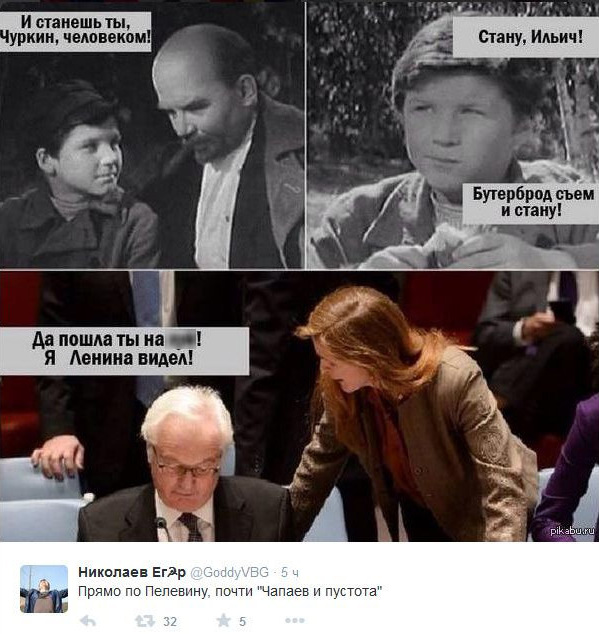The image size is (599, 634).
Task: Open the top-right frame of the boy in a cap
Action: (x=453, y=135)
